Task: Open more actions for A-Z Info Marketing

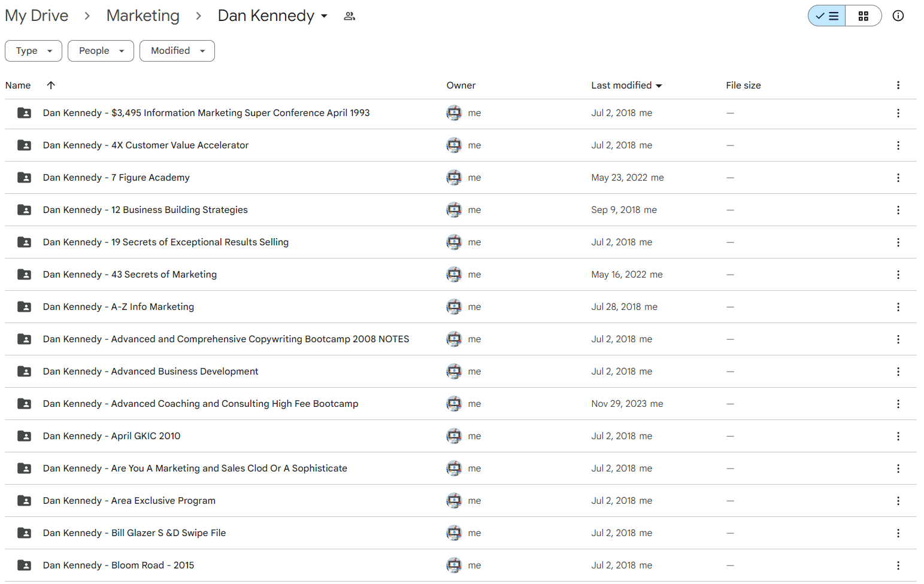Action: pyautogui.click(x=898, y=307)
